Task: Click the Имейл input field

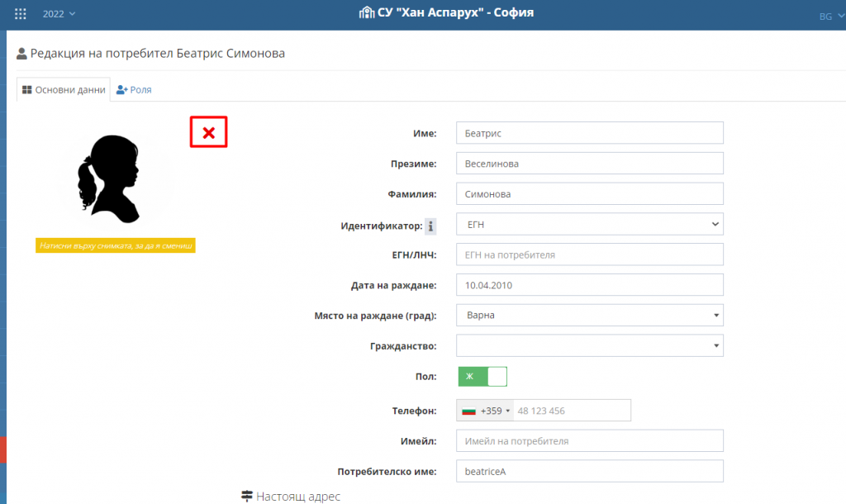Action: (x=589, y=440)
